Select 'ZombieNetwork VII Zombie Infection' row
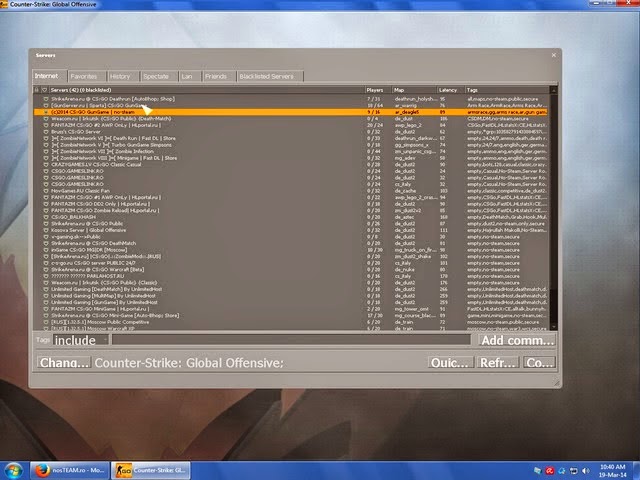This screenshot has width=640, height=480. (x=291, y=151)
